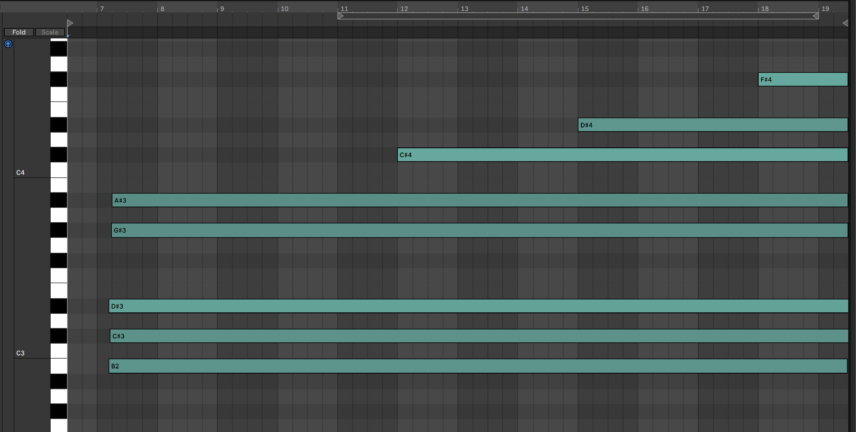Screen dimensions: 856x432
Task: Select the A#3 note
Action: tap(480, 200)
